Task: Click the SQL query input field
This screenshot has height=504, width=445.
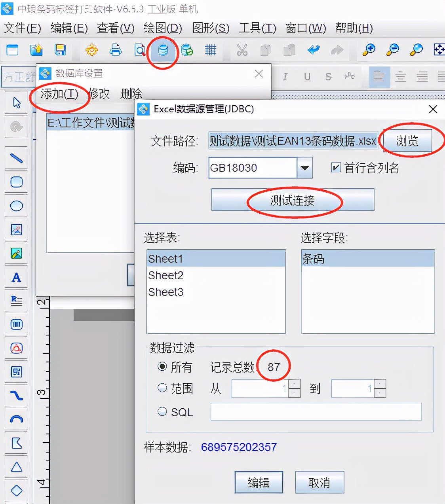Action: click(316, 412)
